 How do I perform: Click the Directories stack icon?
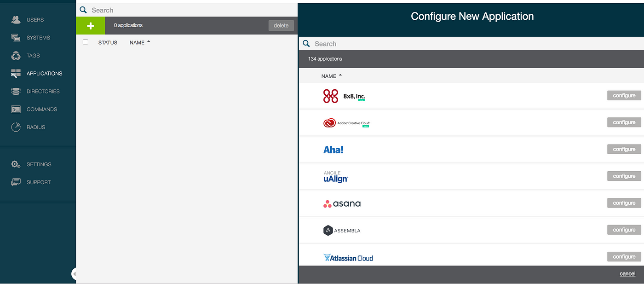tap(16, 92)
